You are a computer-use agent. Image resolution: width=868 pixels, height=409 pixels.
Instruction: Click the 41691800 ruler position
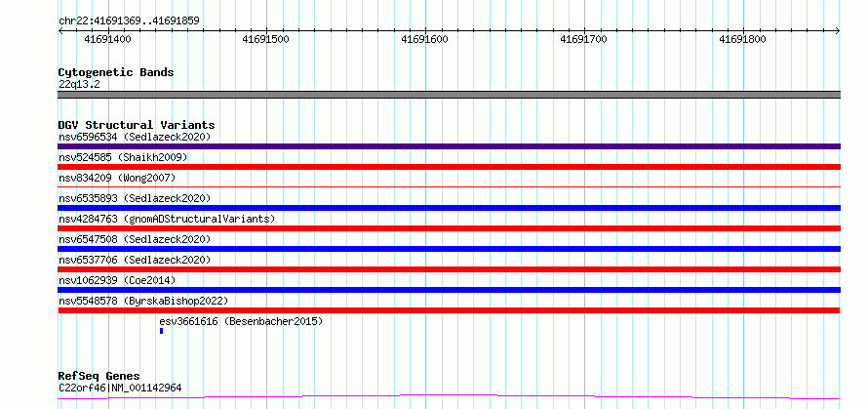click(743, 39)
